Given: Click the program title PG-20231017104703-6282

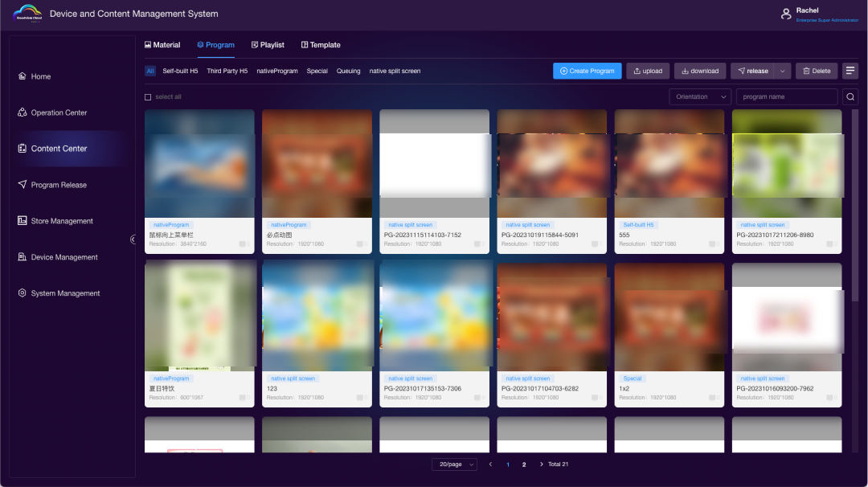Looking at the screenshot, I should coord(540,388).
